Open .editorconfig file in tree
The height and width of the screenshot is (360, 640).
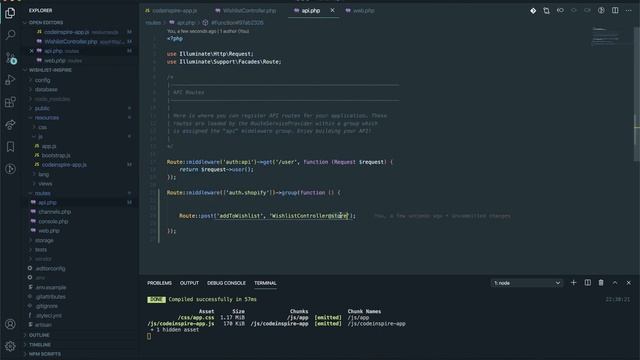(50, 269)
